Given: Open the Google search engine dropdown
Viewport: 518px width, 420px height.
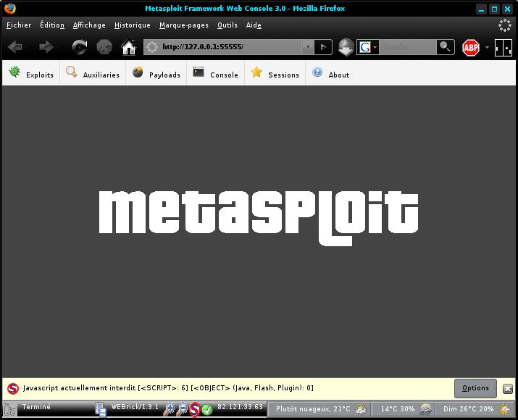Looking at the screenshot, I should (375, 47).
